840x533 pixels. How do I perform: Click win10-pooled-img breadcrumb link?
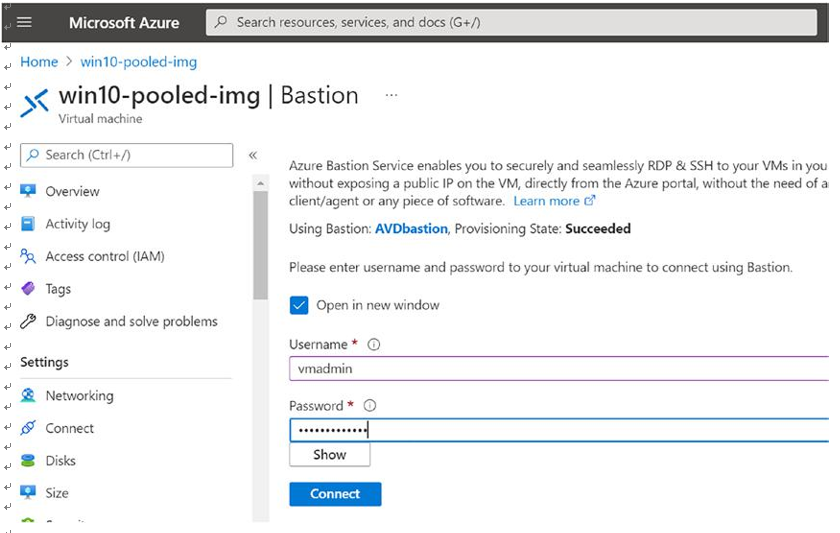139,62
